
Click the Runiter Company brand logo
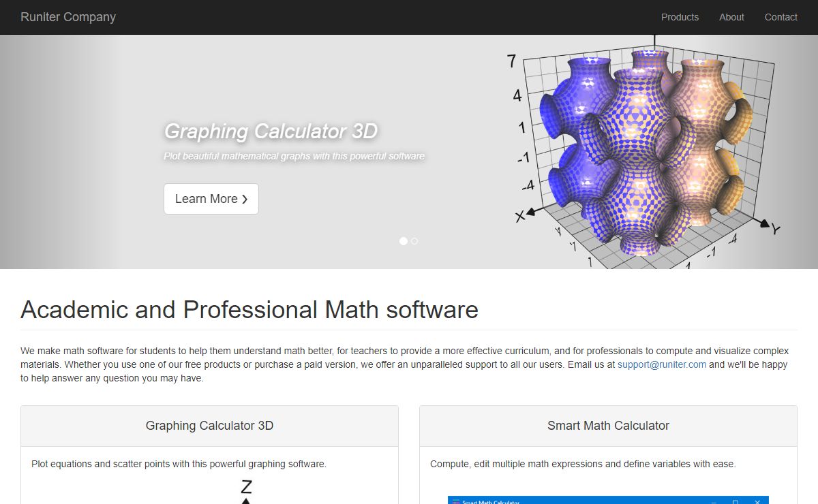pos(68,17)
